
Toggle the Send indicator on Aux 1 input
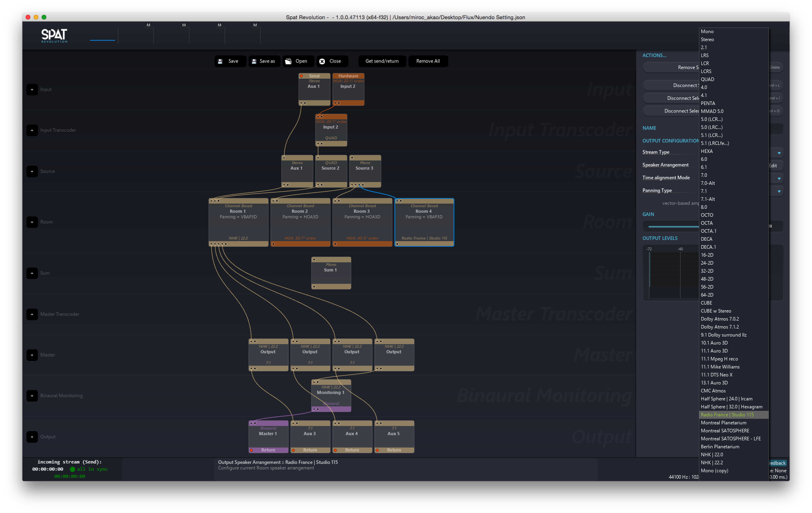(x=302, y=76)
